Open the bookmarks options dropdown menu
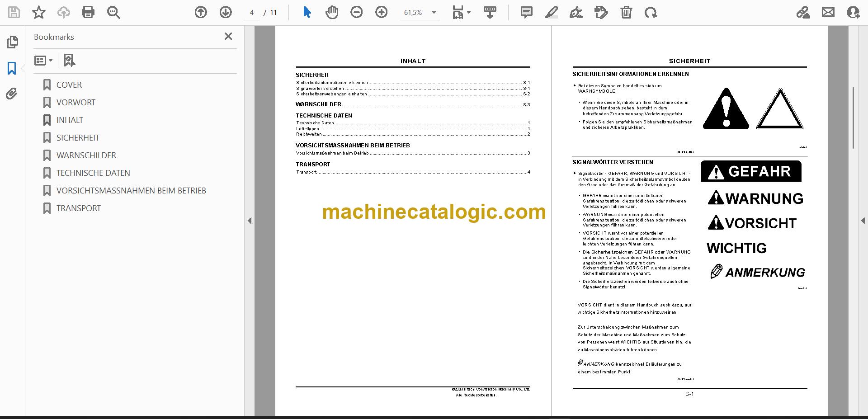This screenshot has width=868, height=419. click(x=43, y=60)
